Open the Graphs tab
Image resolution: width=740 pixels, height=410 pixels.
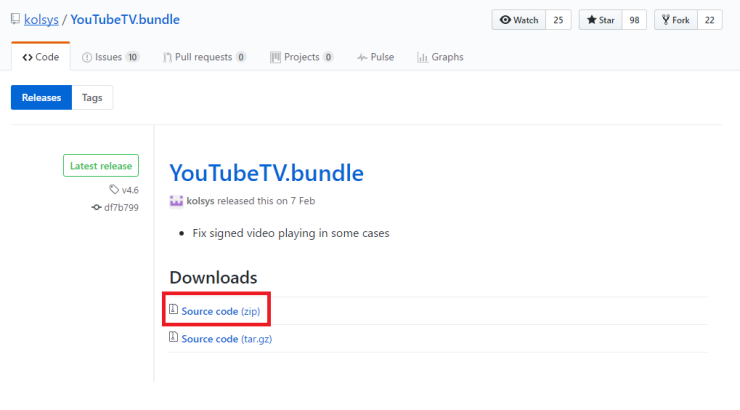440,57
